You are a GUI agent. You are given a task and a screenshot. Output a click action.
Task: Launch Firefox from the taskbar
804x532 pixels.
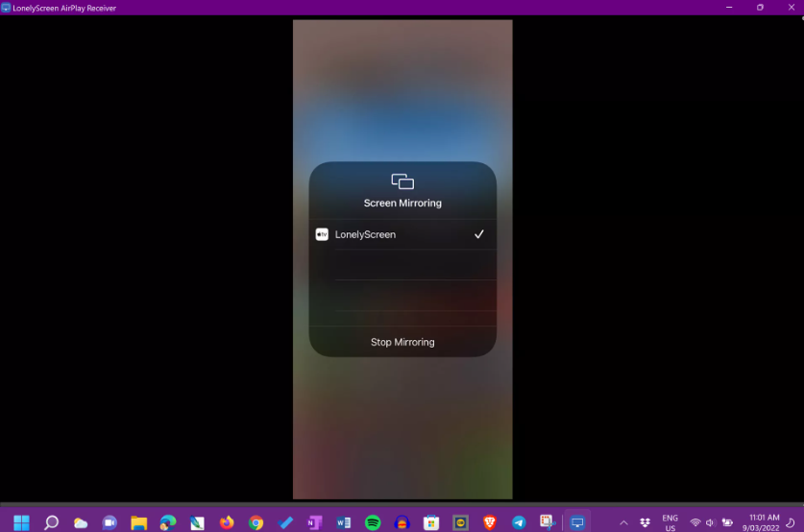pos(227,522)
